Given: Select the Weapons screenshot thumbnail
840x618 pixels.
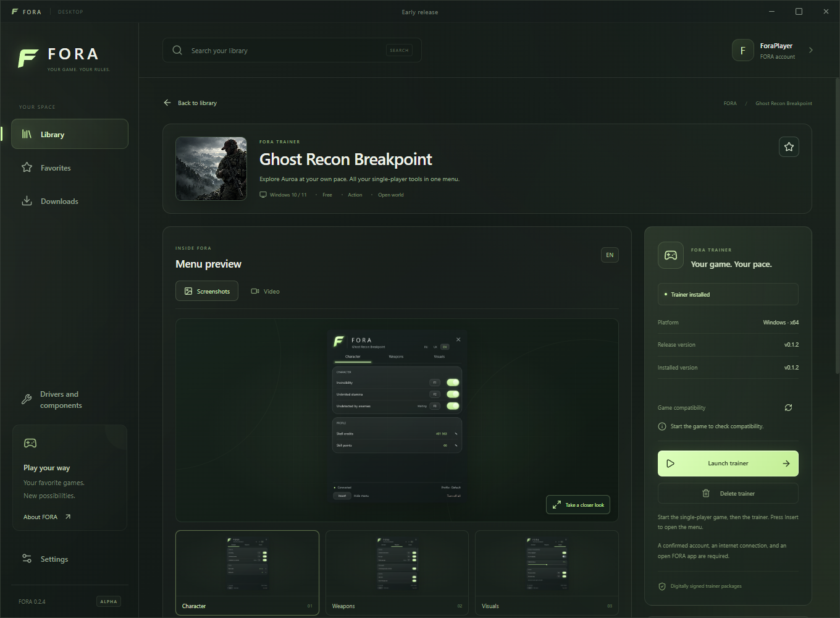Looking at the screenshot, I should (397, 572).
